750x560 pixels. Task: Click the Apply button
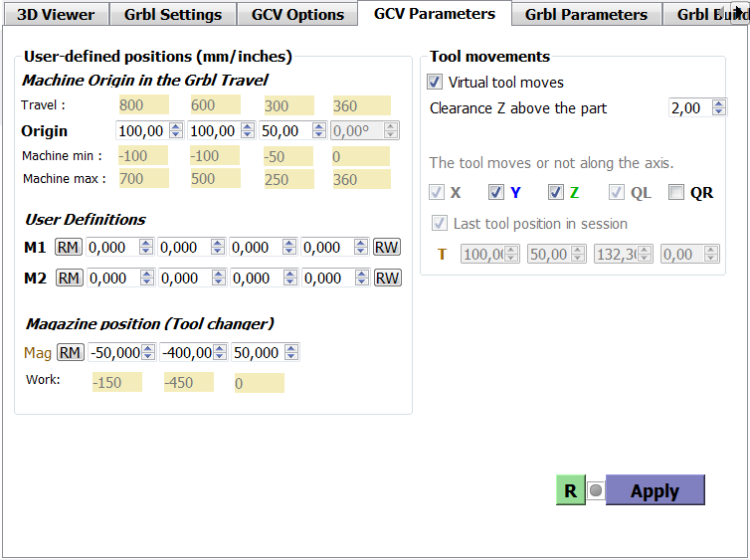point(655,490)
